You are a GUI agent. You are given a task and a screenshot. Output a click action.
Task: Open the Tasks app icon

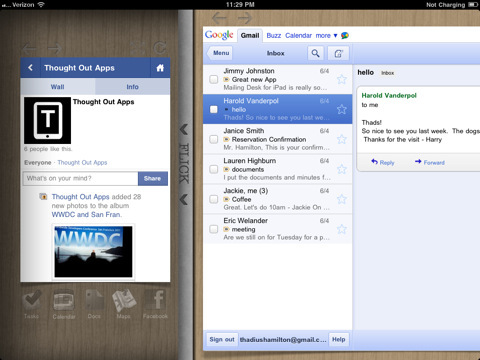click(x=32, y=304)
